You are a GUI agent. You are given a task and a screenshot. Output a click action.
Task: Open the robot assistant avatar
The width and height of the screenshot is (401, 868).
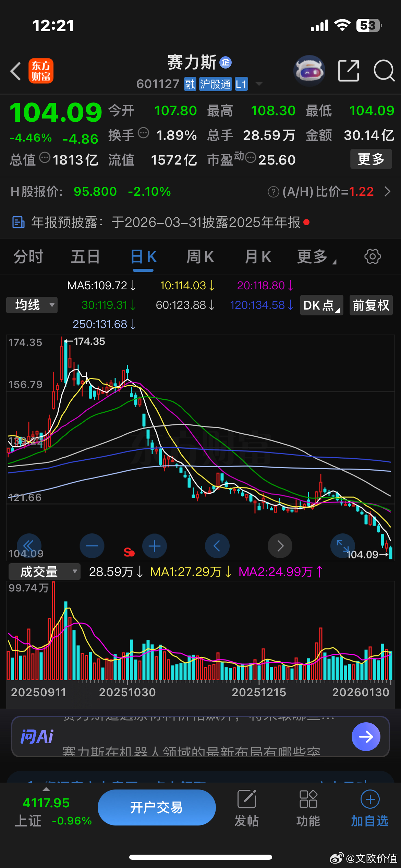(309, 71)
